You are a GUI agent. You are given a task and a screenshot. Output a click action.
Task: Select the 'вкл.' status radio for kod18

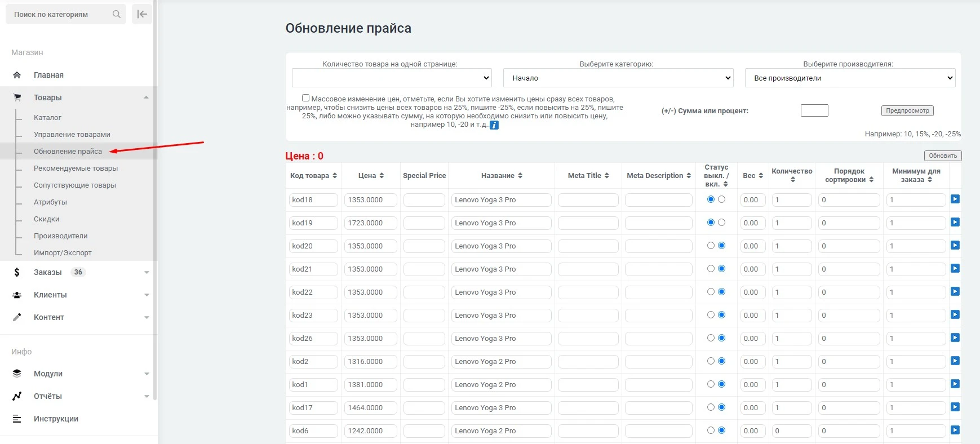tap(721, 199)
